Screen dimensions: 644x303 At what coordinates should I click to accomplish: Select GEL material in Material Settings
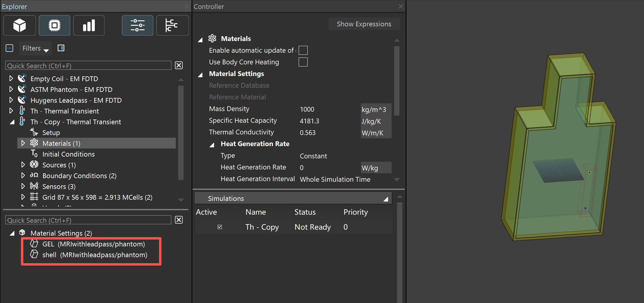93,244
